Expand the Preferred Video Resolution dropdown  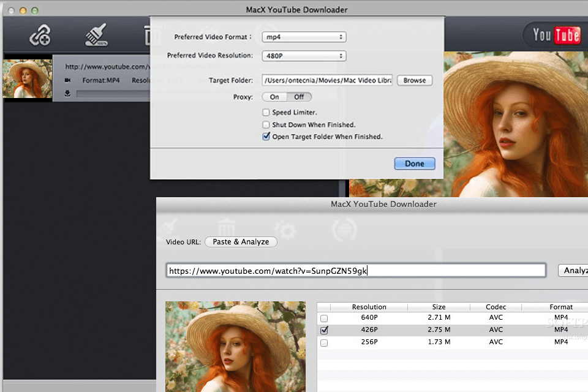[x=304, y=56]
